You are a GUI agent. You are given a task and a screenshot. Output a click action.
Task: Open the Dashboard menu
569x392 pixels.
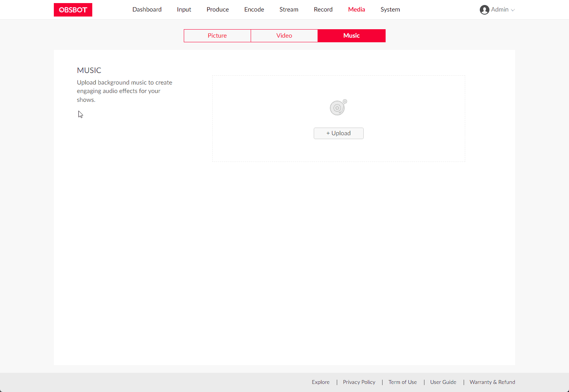coord(147,10)
